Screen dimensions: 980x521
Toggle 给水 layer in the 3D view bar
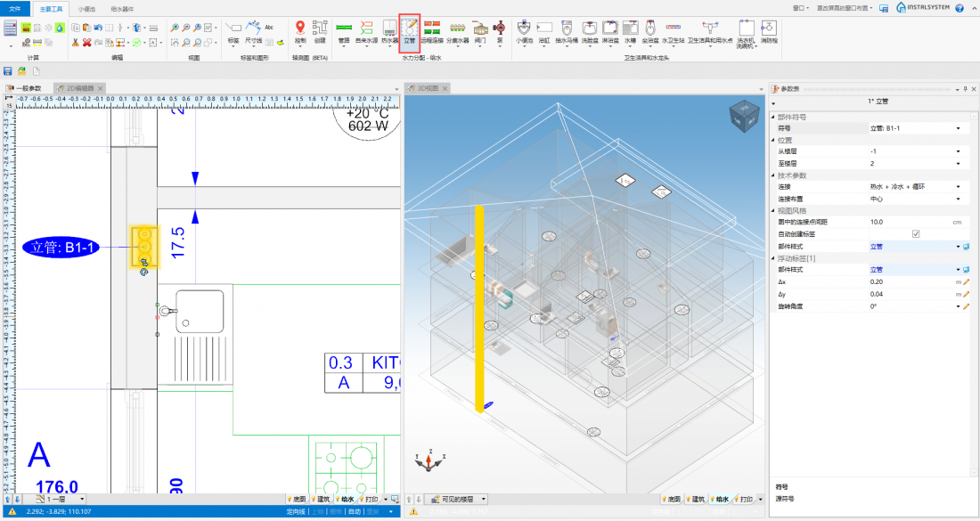pos(723,500)
